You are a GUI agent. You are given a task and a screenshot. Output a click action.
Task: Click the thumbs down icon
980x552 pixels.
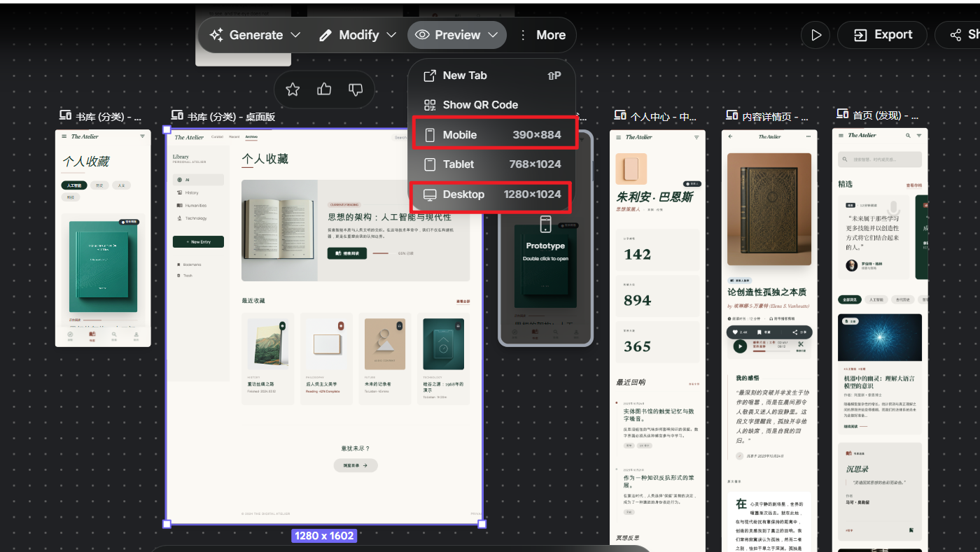pyautogui.click(x=356, y=90)
